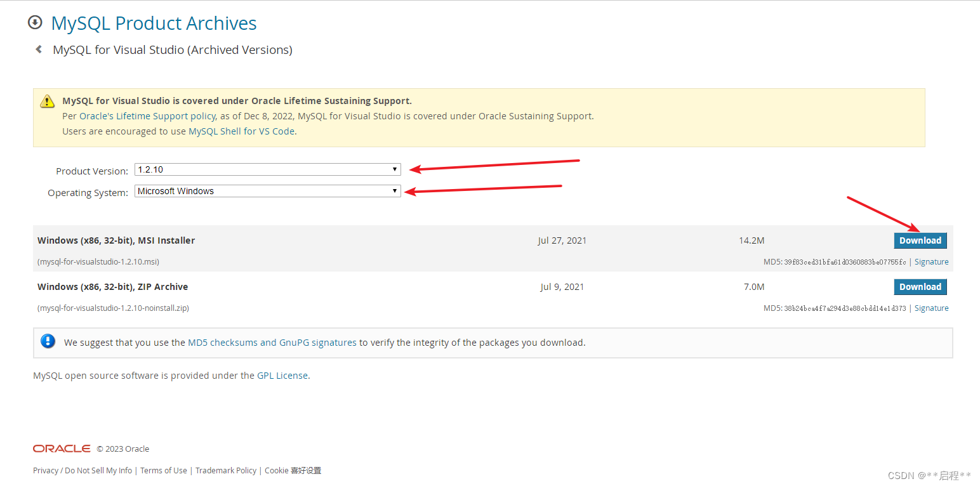Click the MySQL Product Archives heading

tap(154, 23)
